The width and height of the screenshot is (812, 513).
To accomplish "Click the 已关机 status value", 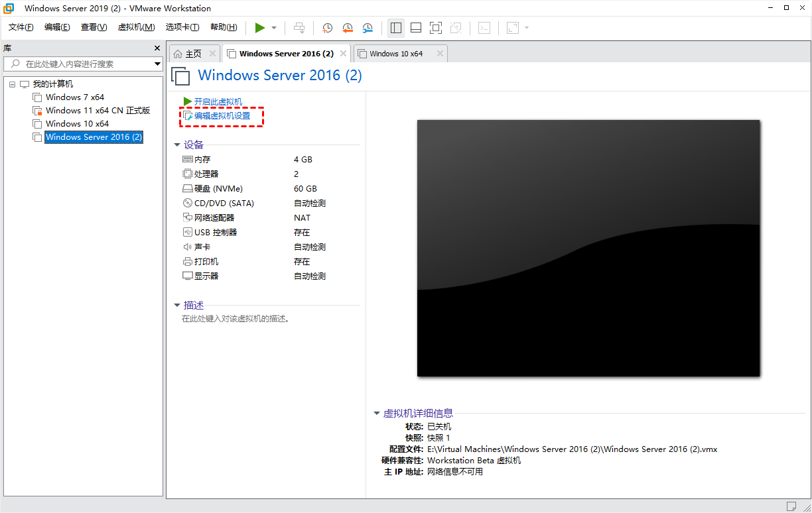I will click(x=439, y=426).
